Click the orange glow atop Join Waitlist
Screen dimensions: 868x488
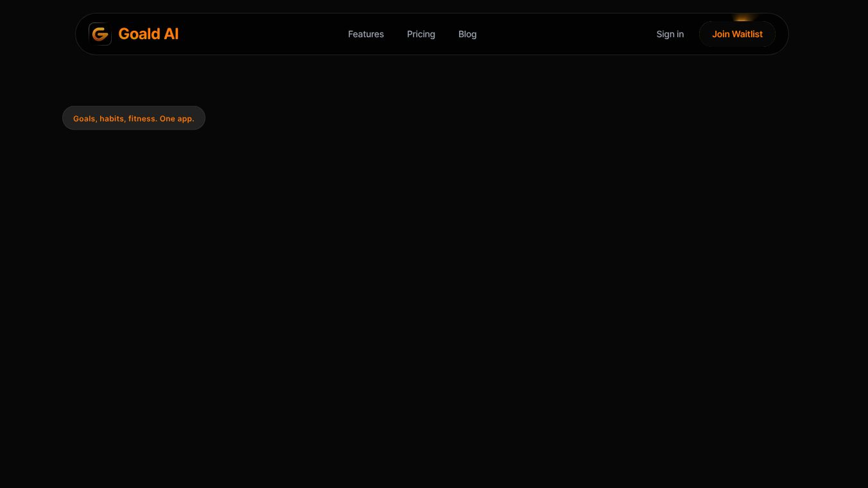(x=743, y=19)
